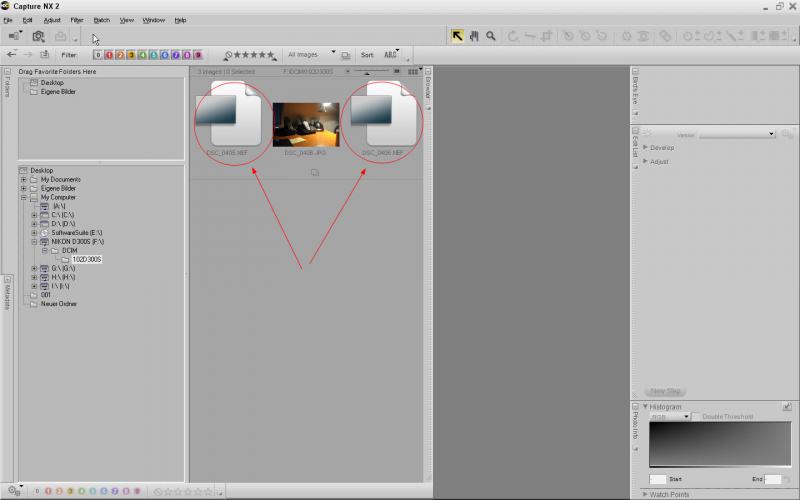The image size is (800, 500).
Task: Select the Gradient selection tool
Action: (x=757, y=36)
